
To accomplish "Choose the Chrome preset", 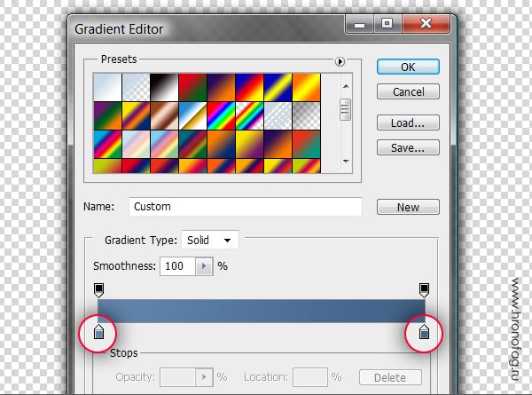I will 192,115.
